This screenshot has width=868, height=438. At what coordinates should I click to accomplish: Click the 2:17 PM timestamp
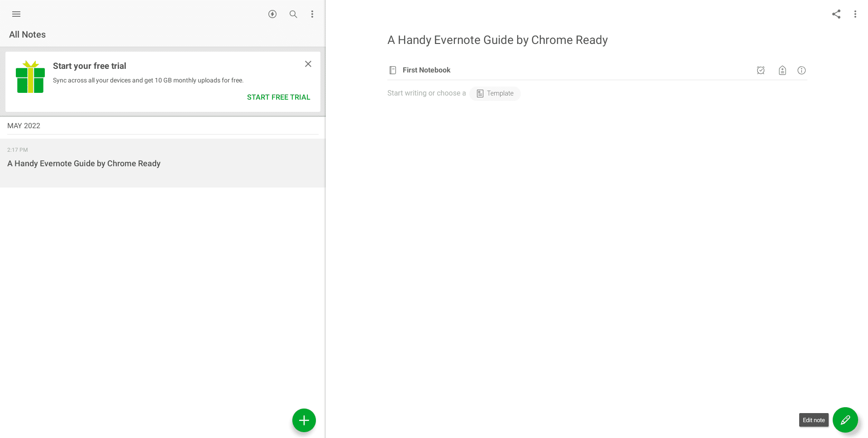(x=18, y=150)
